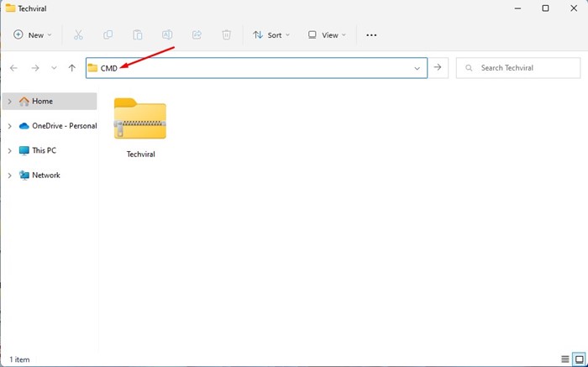
Task: Expand the OneDrive - Personal node
Action: 10,126
